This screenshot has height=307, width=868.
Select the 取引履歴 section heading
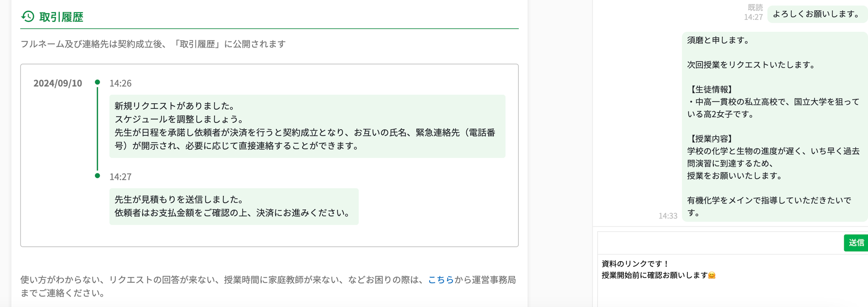click(x=61, y=17)
